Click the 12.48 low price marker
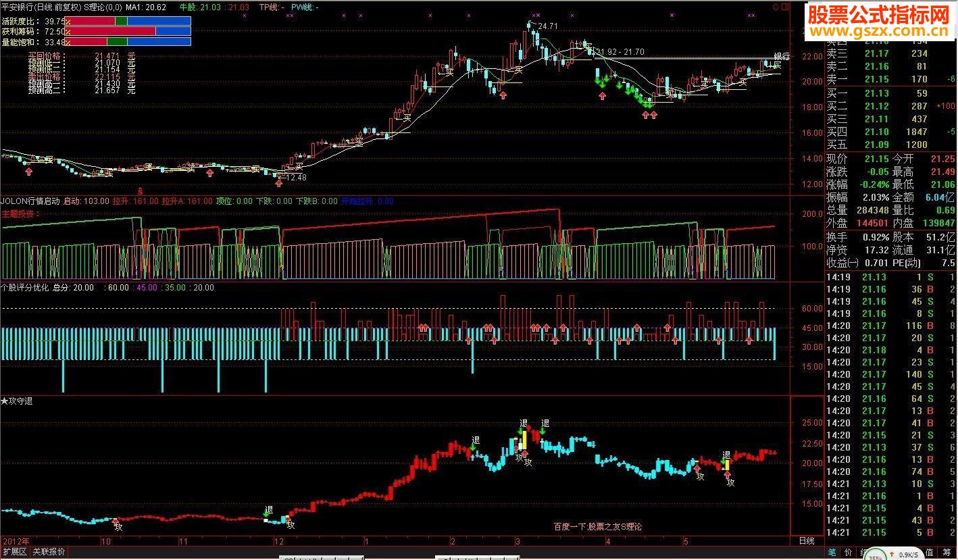Screen dimensions: 958x560 pos(296,177)
